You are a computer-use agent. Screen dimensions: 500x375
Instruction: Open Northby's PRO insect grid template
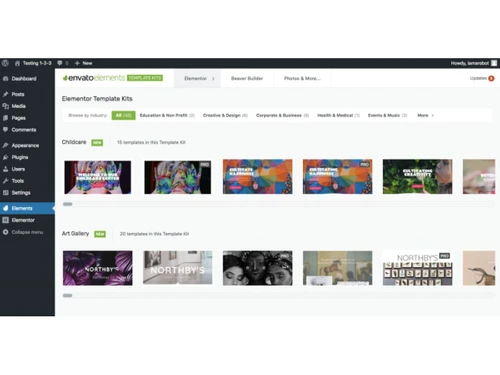[x=418, y=268]
